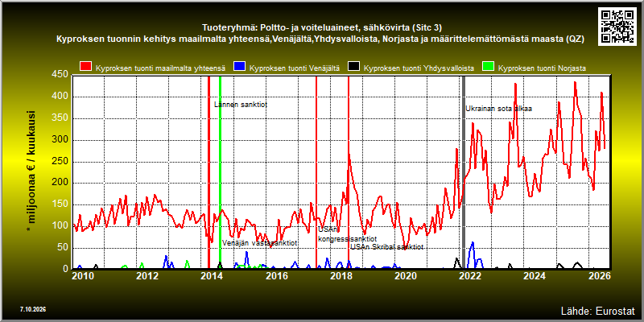The height and width of the screenshot is (322, 644).
Task: Click the 'USAn kongressisanktiot' annotation
Action: (348, 234)
